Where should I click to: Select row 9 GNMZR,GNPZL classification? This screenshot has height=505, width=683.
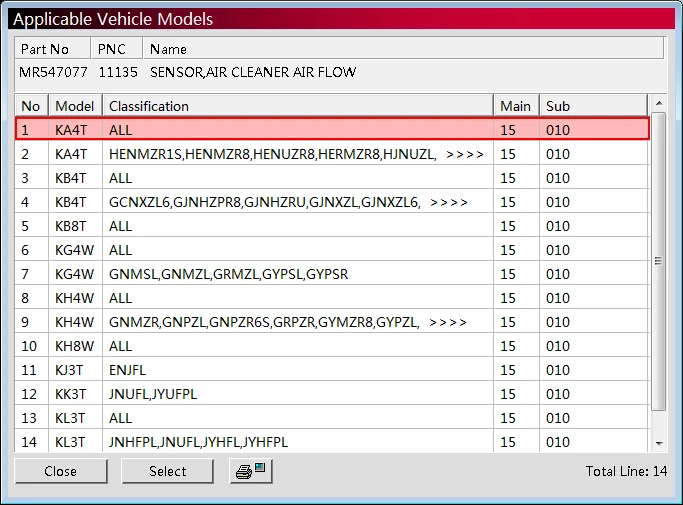(x=264, y=322)
